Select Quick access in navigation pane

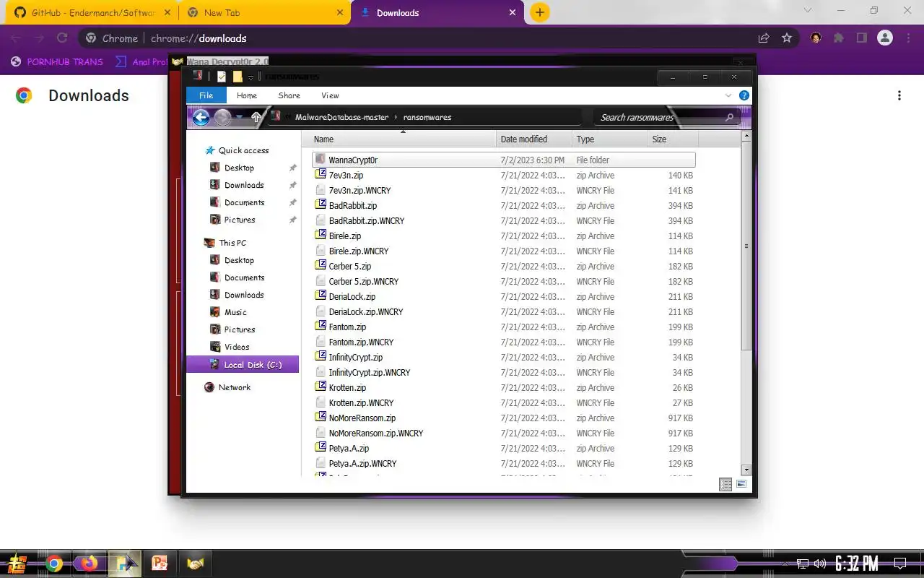click(243, 150)
